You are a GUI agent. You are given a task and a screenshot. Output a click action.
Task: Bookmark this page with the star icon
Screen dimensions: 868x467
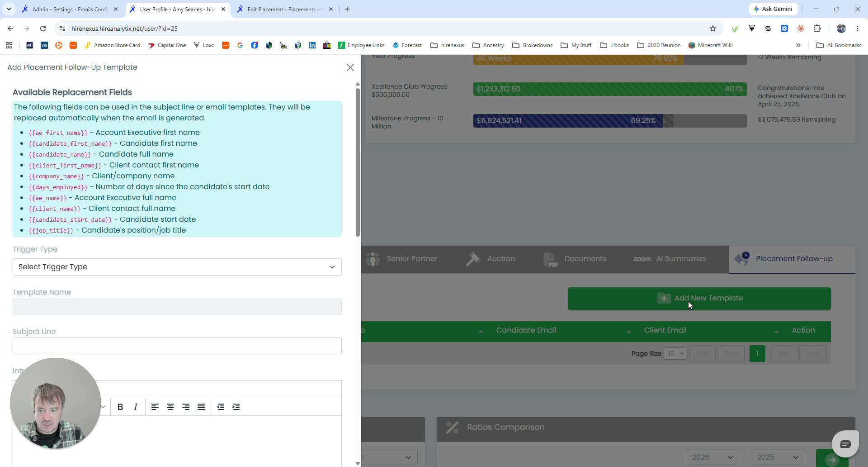coord(713,29)
